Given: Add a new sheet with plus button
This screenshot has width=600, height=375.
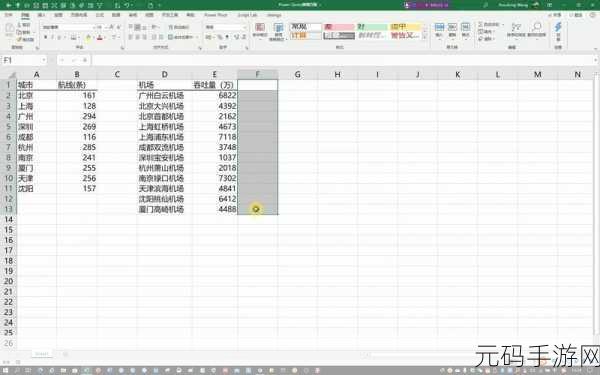Looking at the screenshot, I should point(65,354).
